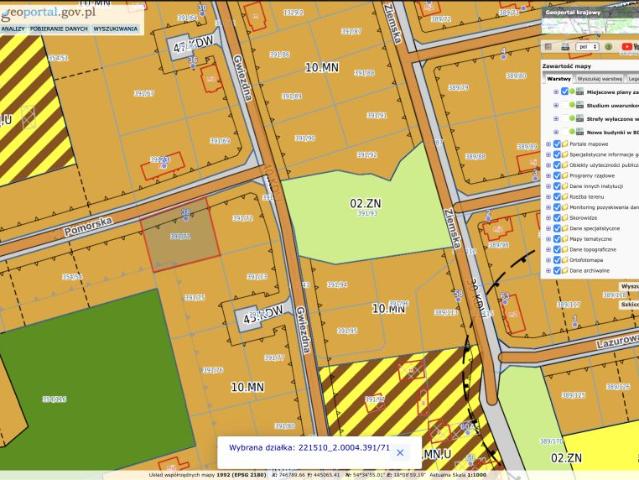Uncheck the Miejscowe plany layer checkbox
Screen dimensions: 639x480
[x=564, y=92]
